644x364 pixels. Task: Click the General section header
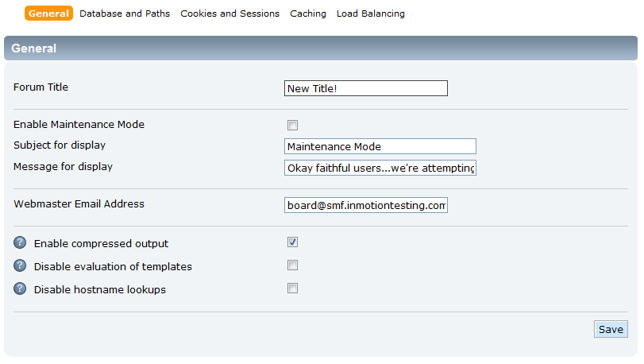(x=320, y=48)
